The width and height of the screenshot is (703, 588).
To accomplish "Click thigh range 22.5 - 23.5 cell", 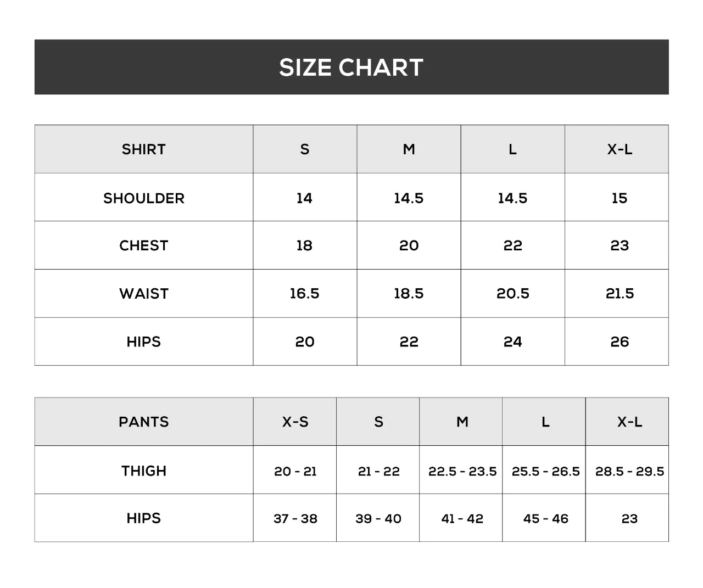I will pyautogui.click(x=462, y=471).
